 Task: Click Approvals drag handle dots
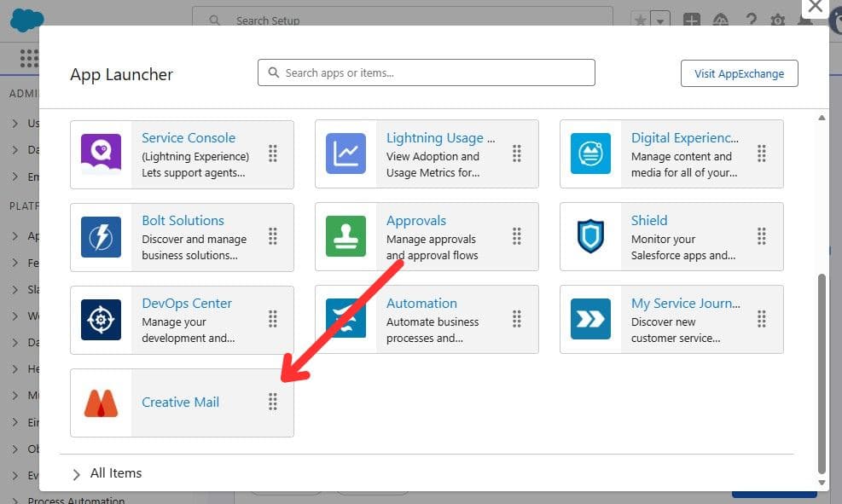[517, 236]
